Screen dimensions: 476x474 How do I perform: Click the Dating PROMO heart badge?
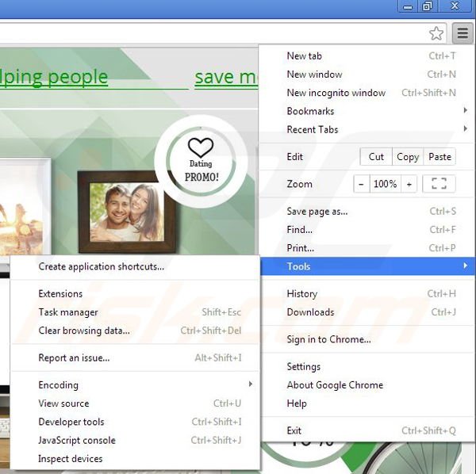(x=201, y=162)
